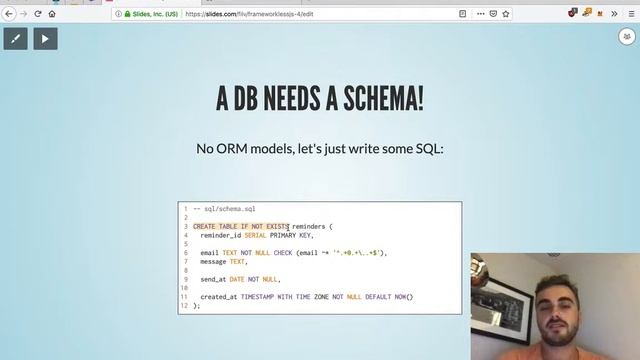This screenshot has height=360, width=640.
Task: Click the 'reminder_id SERIAL PRIMARY KEY' line
Action: (257, 236)
